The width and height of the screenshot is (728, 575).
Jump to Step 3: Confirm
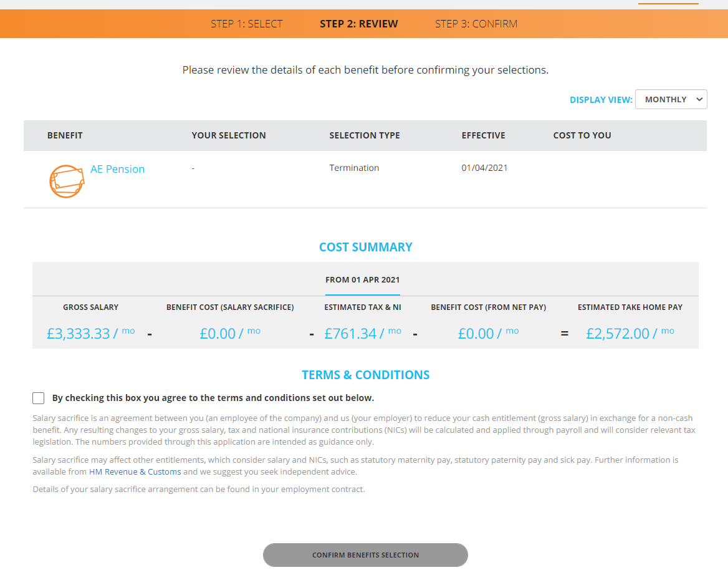pyautogui.click(x=476, y=24)
